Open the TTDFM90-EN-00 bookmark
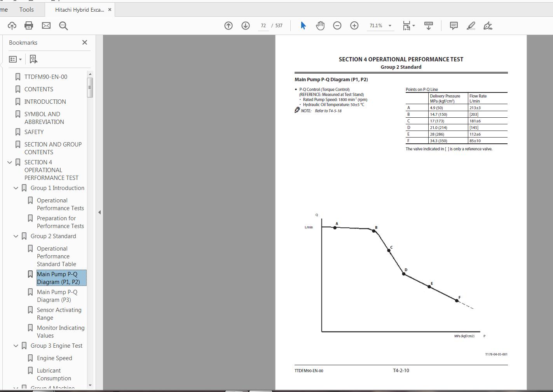 tap(46, 77)
